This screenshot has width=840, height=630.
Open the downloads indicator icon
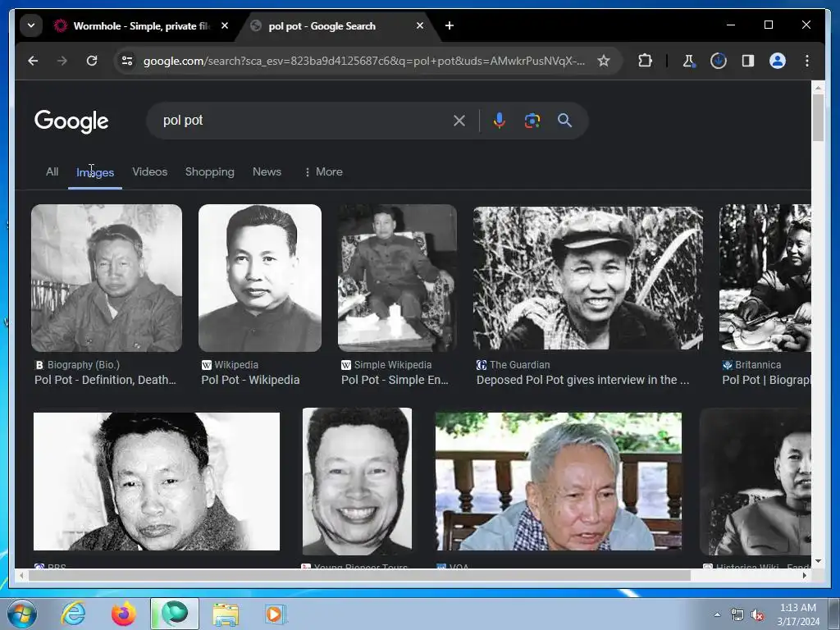719,61
